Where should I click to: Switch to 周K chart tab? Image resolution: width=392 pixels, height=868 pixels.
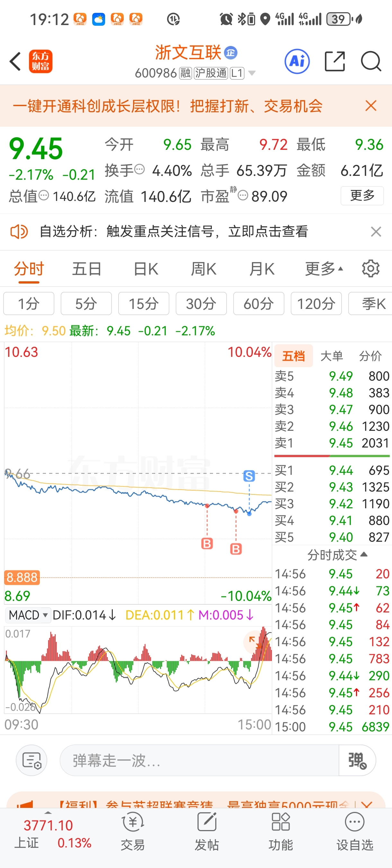tap(203, 269)
